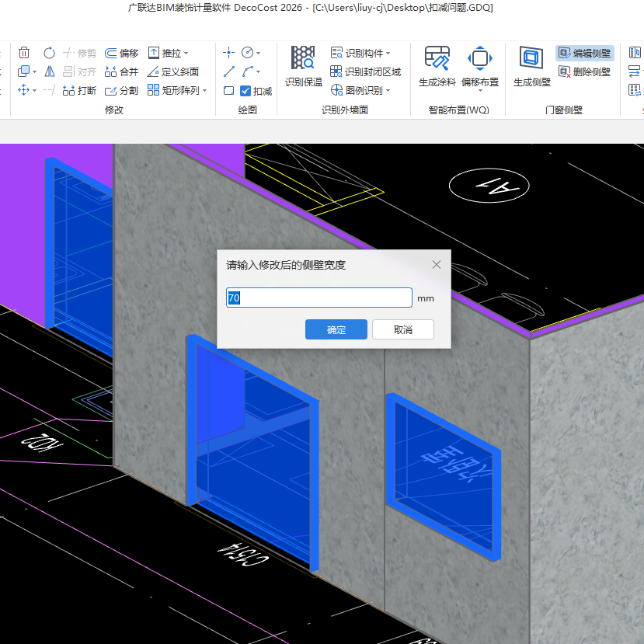Select the 偏移 (Offset) tool
Viewport: 644px width, 644px height.
point(121,53)
